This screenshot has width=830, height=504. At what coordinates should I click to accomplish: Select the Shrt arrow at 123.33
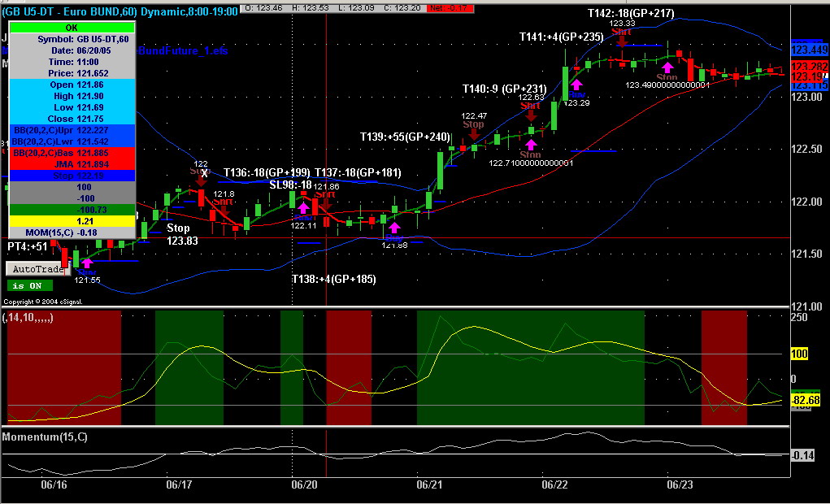622,41
